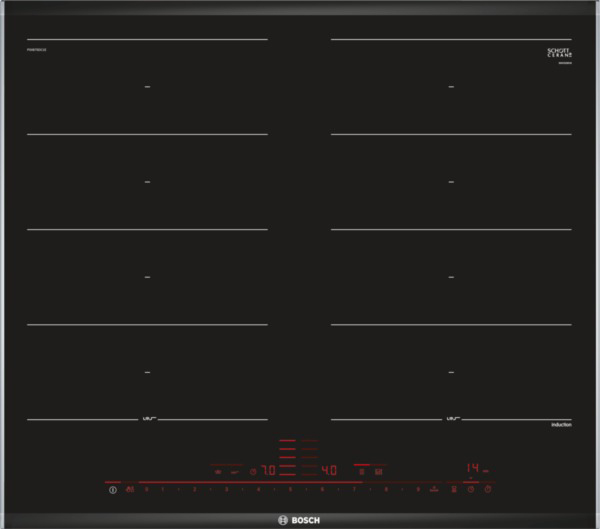Set power level 3 on the slider
This screenshot has height=529, width=600.
pyautogui.click(x=227, y=489)
